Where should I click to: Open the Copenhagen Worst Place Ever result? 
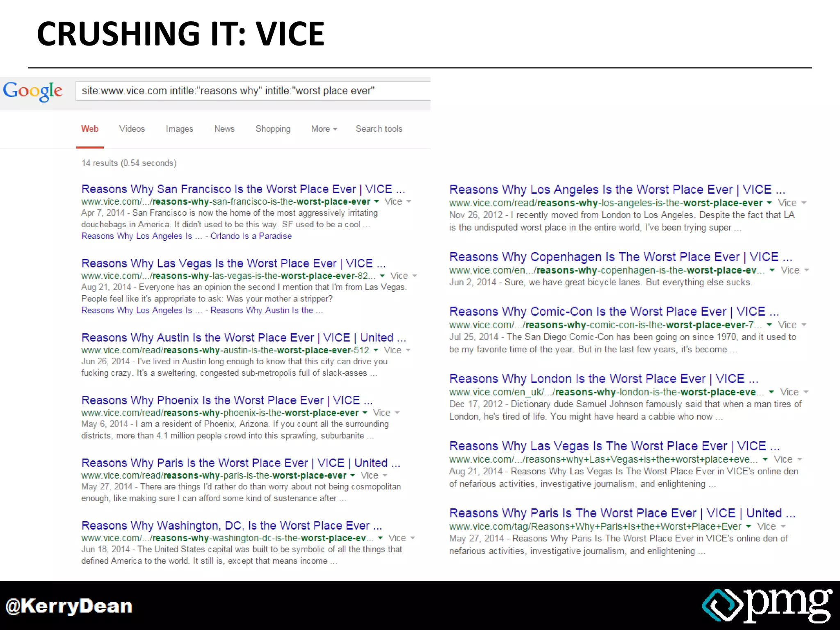click(x=621, y=257)
